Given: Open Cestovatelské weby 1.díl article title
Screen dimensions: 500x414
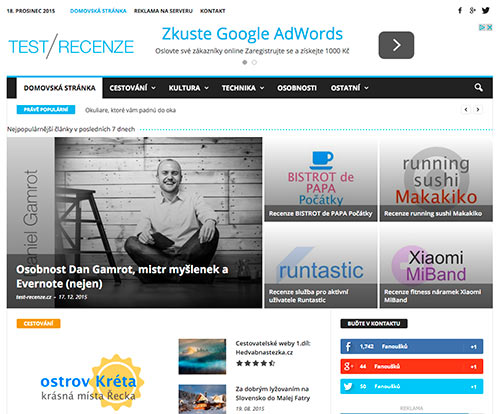Looking at the screenshot, I should coord(273,348).
